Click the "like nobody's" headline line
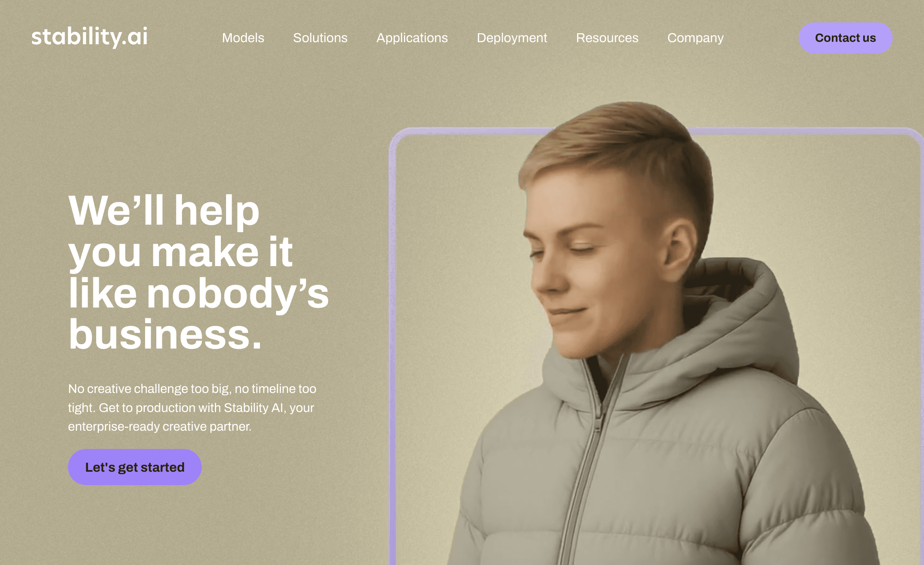924x565 pixels. [198, 293]
